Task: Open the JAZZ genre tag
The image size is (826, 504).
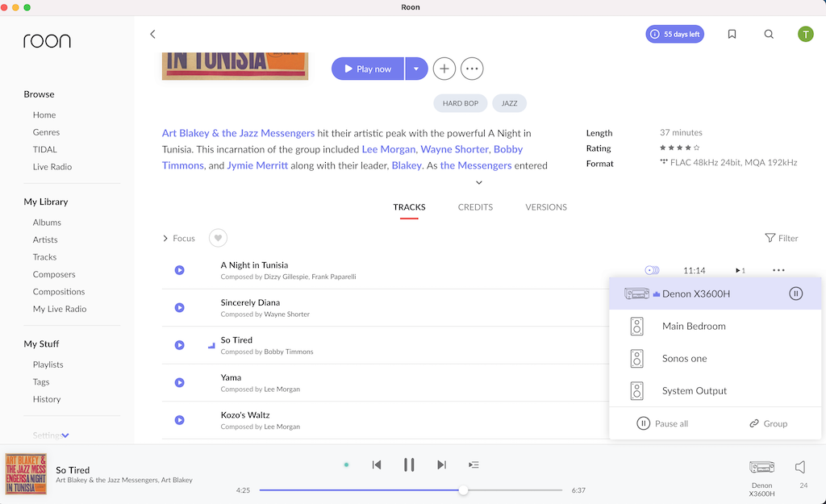Action: pos(510,103)
